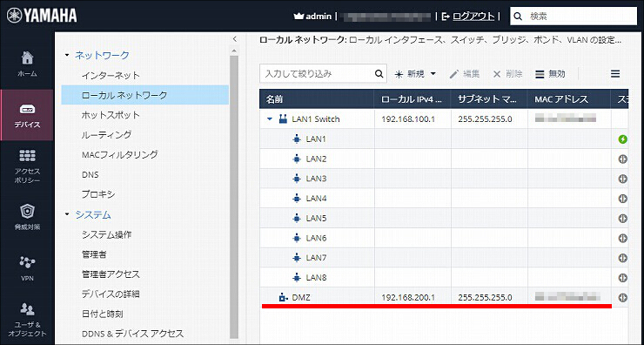The width and height of the screenshot is (644, 345).
Task: Select the LAN2 row name
Action: pos(316,159)
